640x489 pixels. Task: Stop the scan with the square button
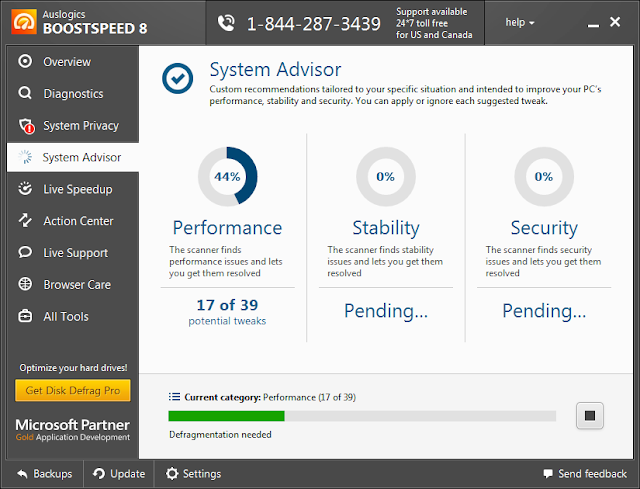tap(589, 416)
